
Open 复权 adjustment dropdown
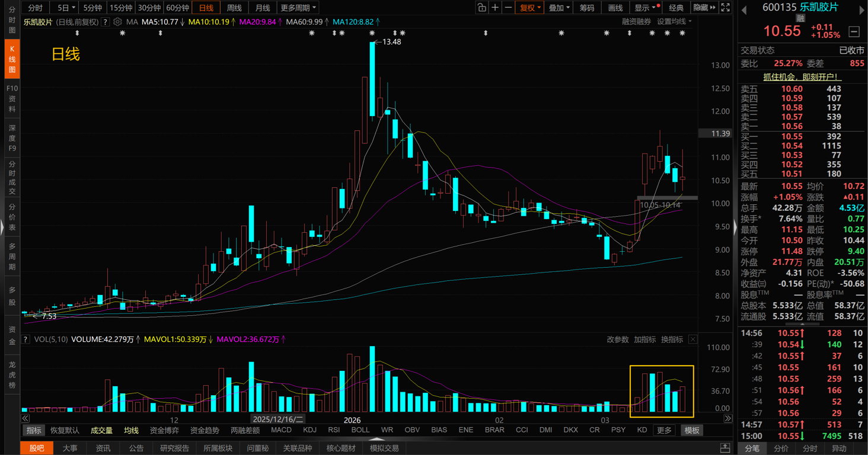coord(530,8)
